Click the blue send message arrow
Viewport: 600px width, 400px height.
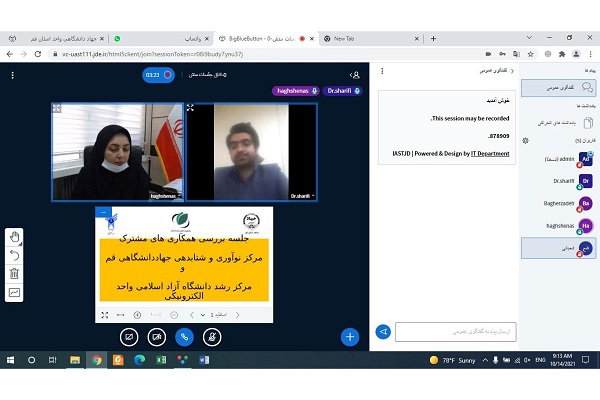pyautogui.click(x=382, y=332)
